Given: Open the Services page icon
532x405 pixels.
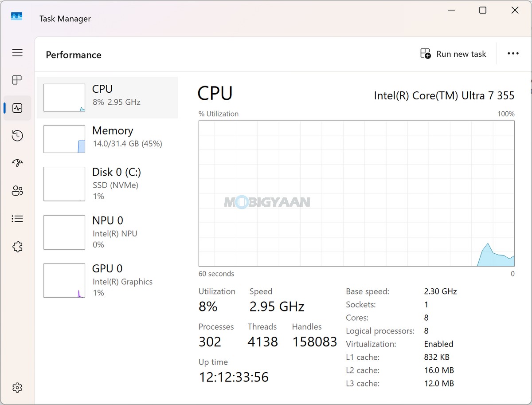Looking at the screenshot, I should pos(17,247).
